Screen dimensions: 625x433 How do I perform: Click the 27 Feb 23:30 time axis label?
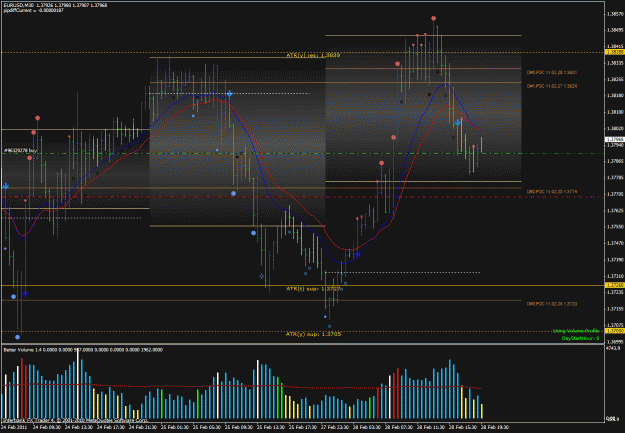pyautogui.click(x=335, y=427)
